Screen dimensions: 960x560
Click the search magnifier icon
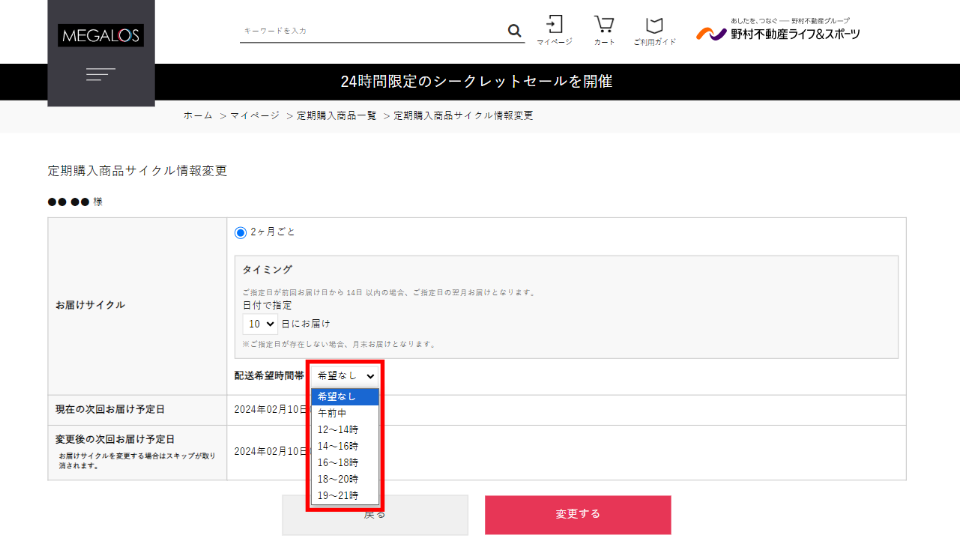coord(515,31)
